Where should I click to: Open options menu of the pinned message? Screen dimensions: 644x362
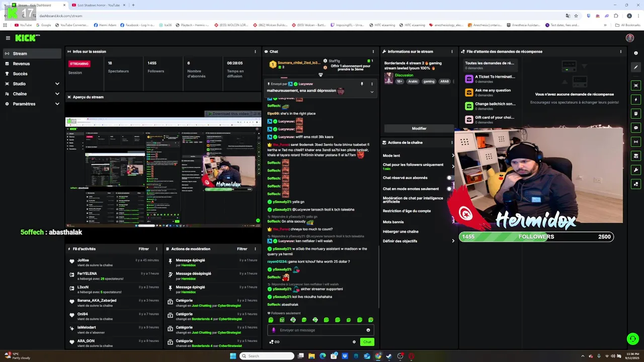[x=372, y=84]
